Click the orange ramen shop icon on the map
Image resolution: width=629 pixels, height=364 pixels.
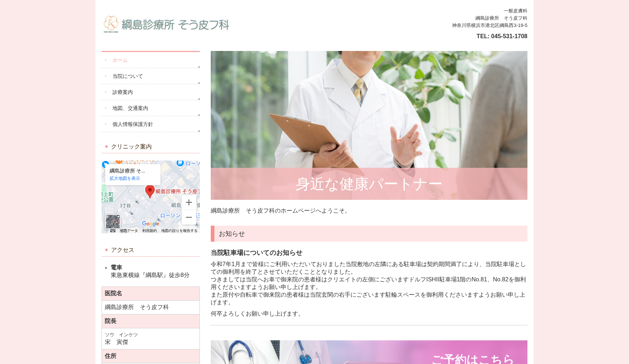tap(119, 162)
